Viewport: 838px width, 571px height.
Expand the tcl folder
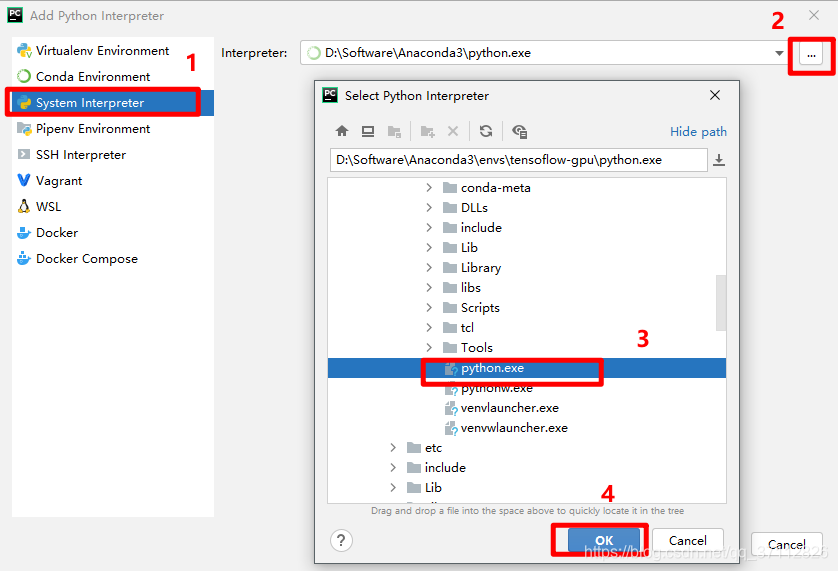coord(429,327)
